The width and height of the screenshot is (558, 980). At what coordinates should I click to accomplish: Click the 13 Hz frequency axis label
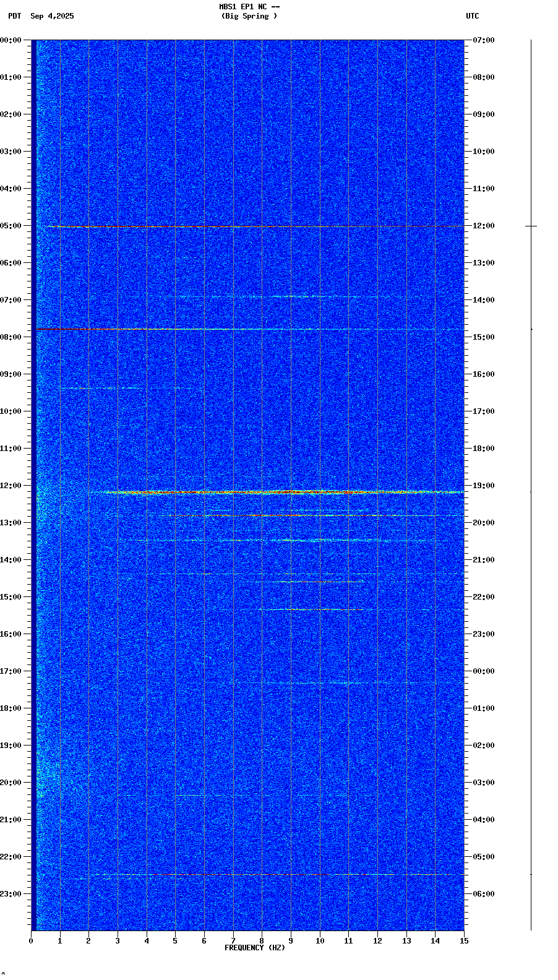(x=406, y=941)
